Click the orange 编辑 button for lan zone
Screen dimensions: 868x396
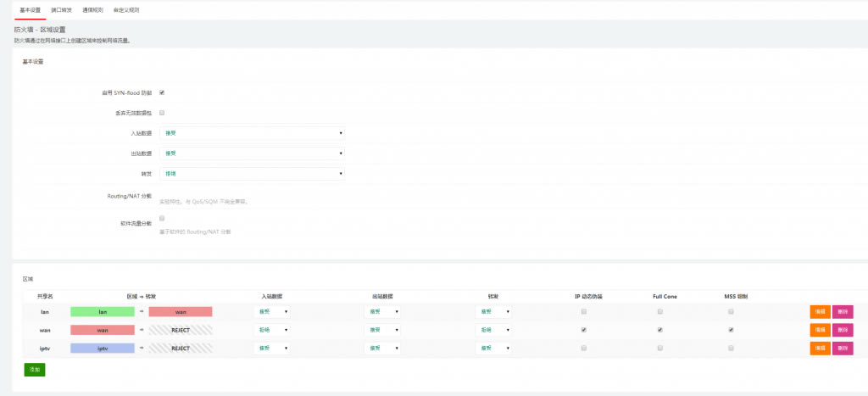[x=820, y=312]
